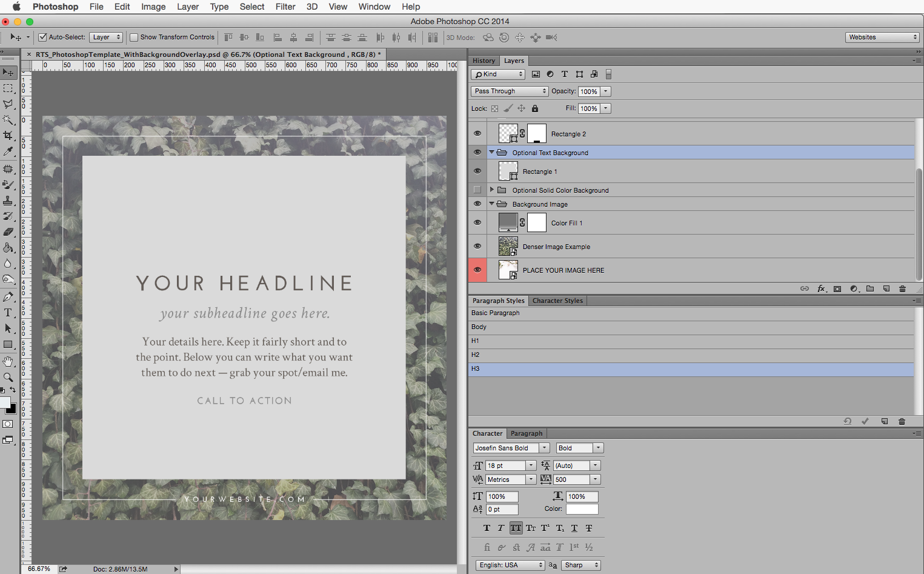Switch to the Character Styles tab

point(557,301)
